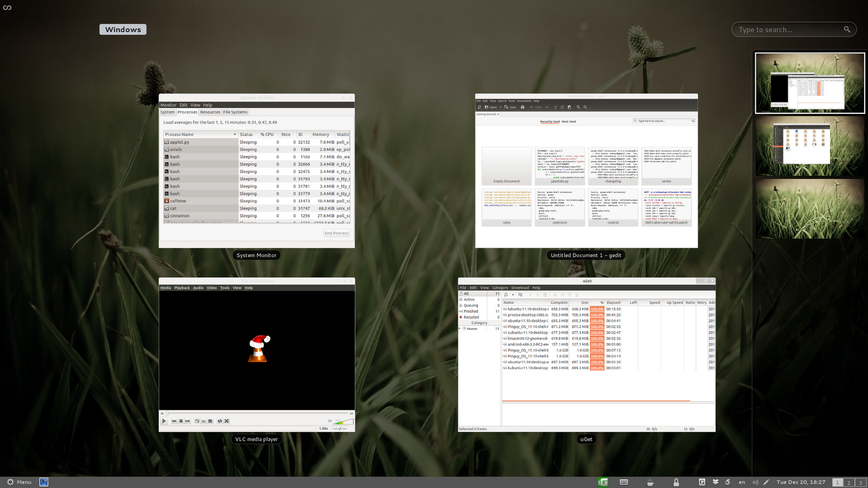Click the Caffeine coffee cup tray icon

pyautogui.click(x=650, y=482)
